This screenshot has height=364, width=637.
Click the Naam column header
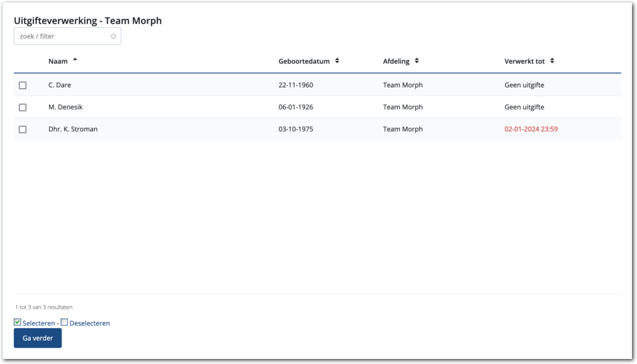[x=58, y=62]
